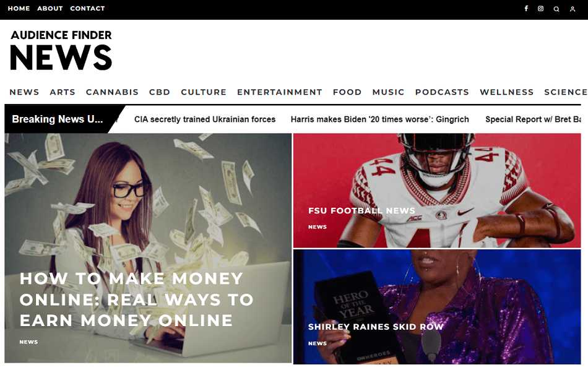Image resolution: width=588 pixels, height=370 pixels.
Task: Open the Music category
Action: coord(388,92)
